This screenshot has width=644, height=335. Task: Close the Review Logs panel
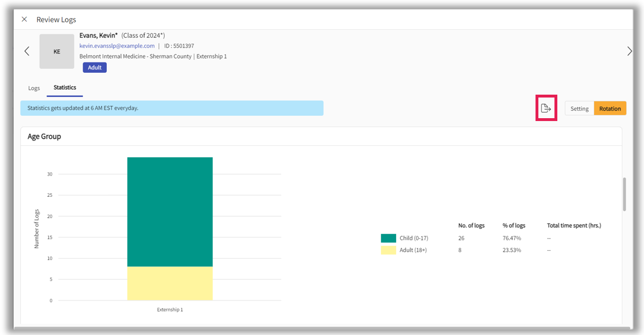[x=24, y=20]
